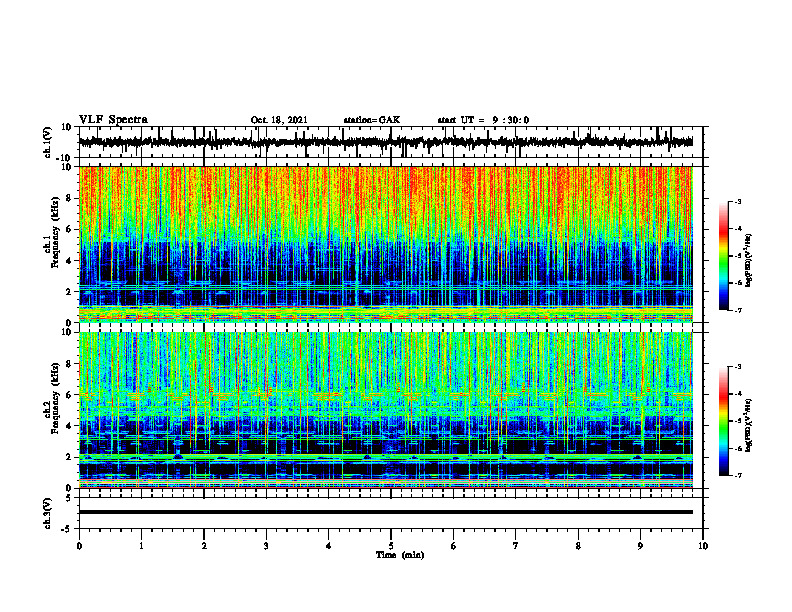Click time-axis tick label "2"
Viewport: 792px width, 612px height.
(204, 546)
